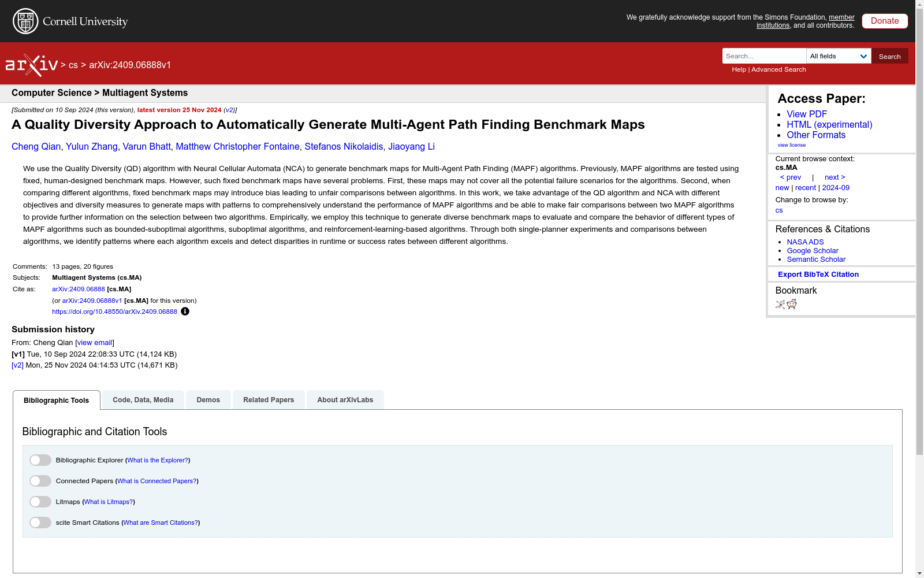The image size is (924, 578).
Task: Click arXiv:2409.06888 cite link
Action: 79,289
